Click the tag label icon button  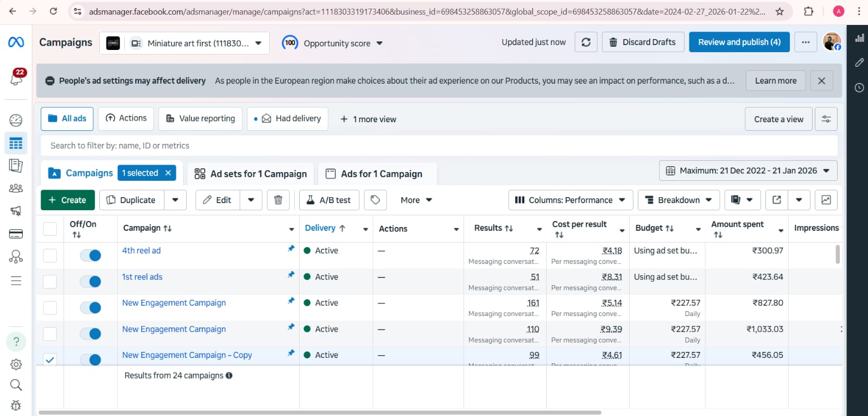click(375, 200)
